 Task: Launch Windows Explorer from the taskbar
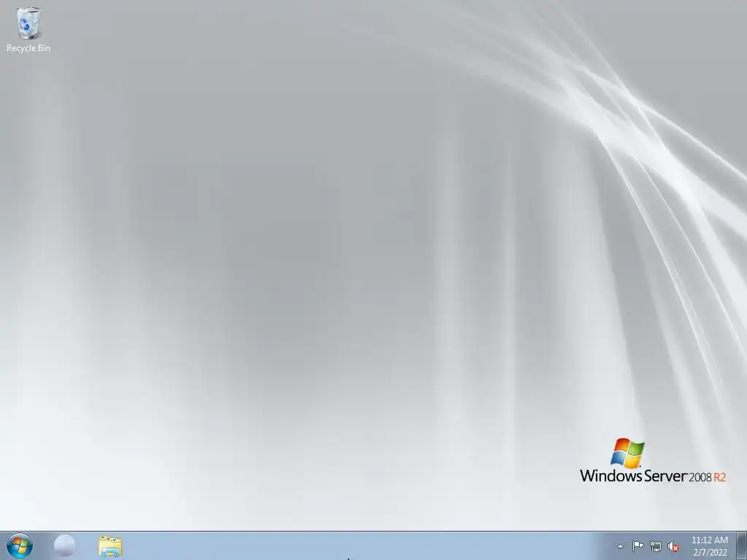pos(110,546)
